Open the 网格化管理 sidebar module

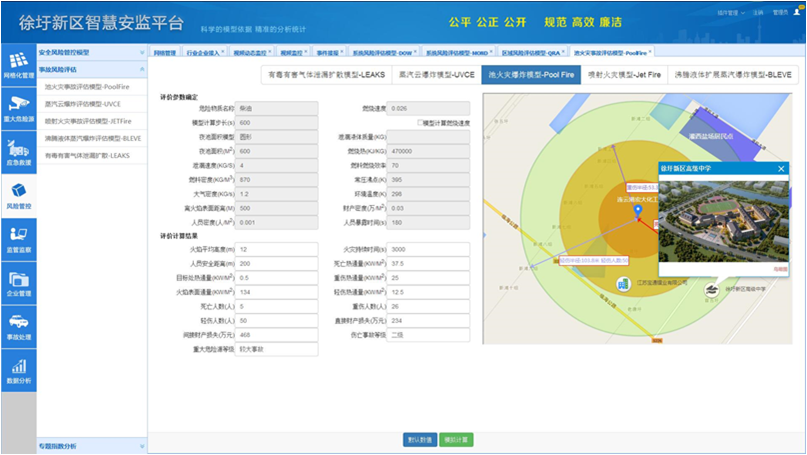pos(18,61)
